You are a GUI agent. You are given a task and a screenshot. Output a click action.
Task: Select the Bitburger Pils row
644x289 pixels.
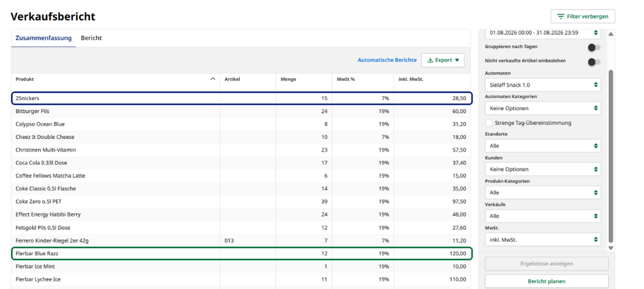[x=241, y=111]
